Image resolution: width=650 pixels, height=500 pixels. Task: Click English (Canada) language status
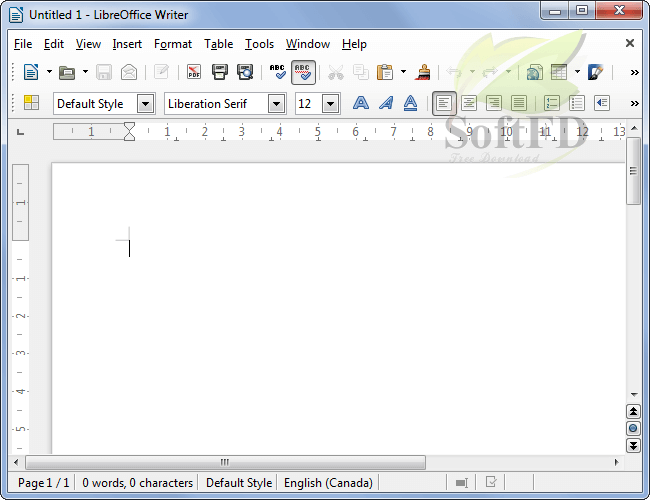[x=328, y=483]
